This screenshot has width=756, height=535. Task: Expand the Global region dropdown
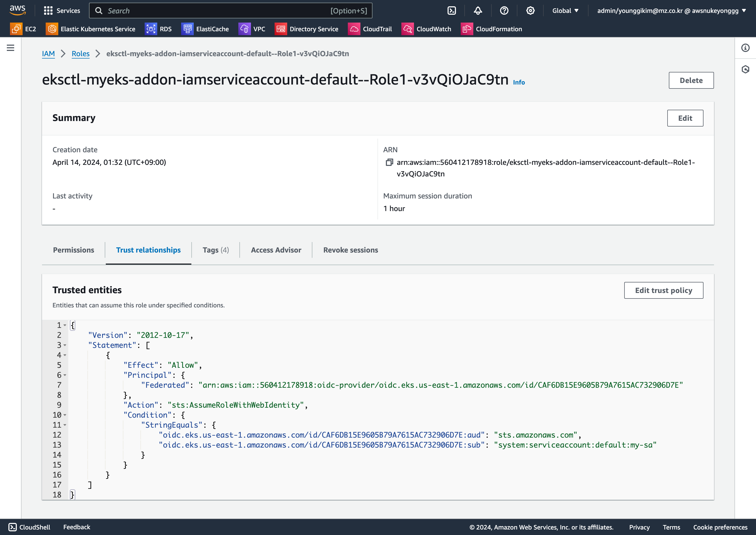(x=565, y=11)
